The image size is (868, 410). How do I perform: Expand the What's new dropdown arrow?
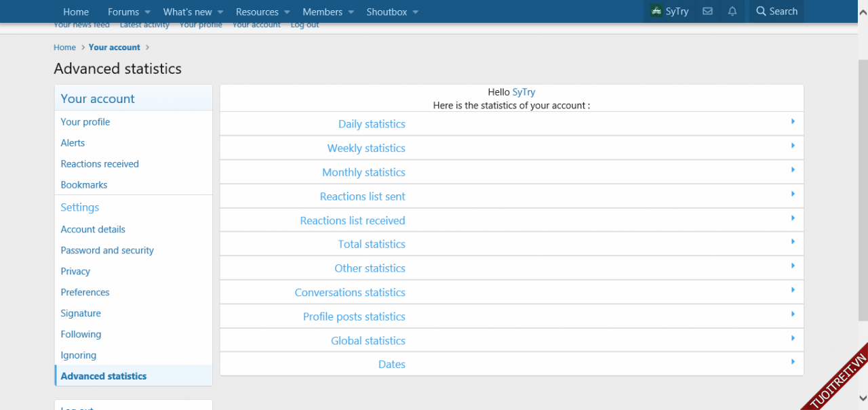(220, 12)
